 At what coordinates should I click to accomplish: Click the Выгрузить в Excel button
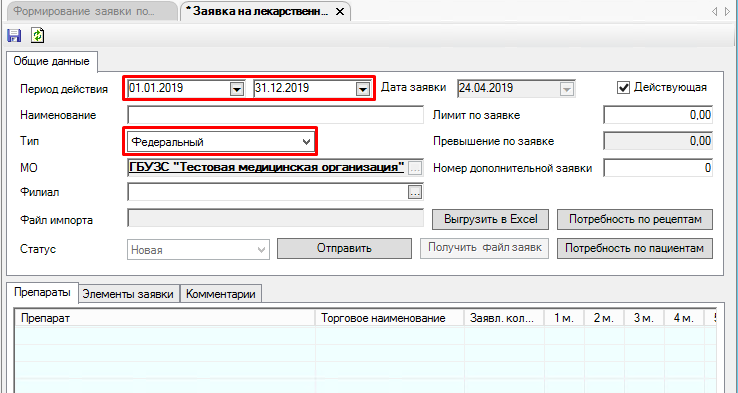coord(491,219)
